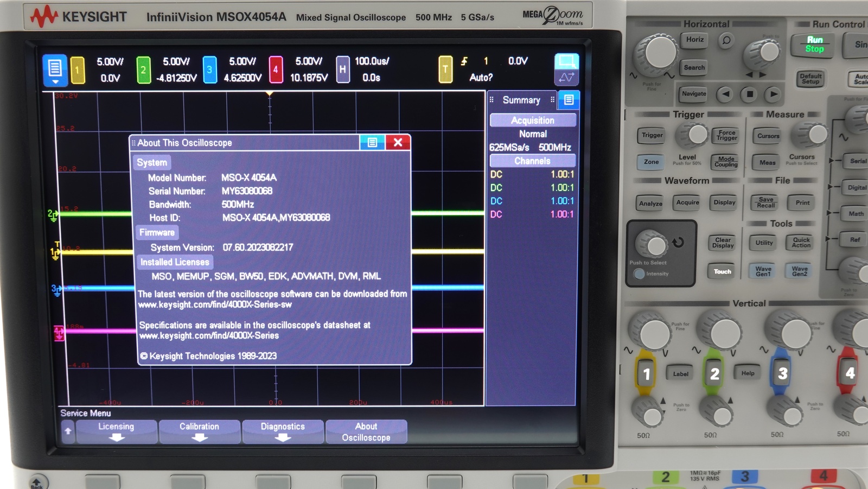The width and height of the screenshot is (868, 489).
Task: Click the Save Recall button
Action: pyautogui.click(x=765, y=202)
